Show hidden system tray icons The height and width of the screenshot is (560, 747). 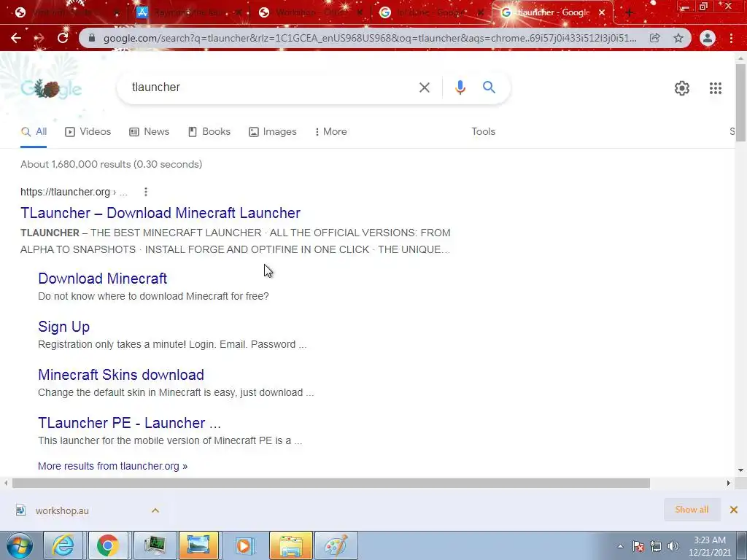[620, 546]
